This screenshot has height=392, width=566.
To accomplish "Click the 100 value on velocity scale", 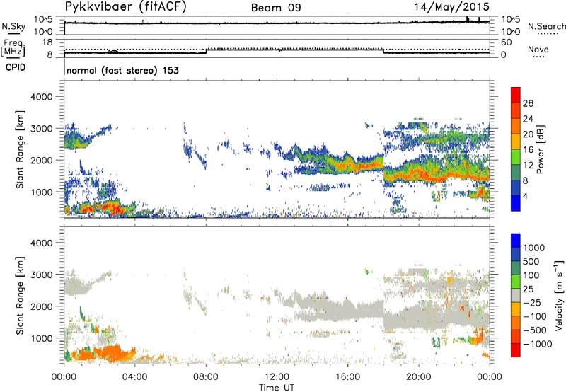I will [531, 275].
